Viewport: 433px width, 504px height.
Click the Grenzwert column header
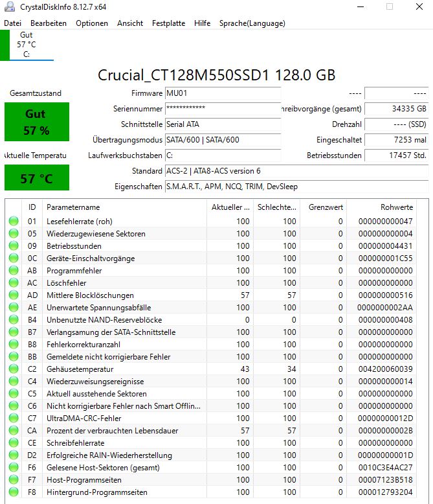[323, 207]
